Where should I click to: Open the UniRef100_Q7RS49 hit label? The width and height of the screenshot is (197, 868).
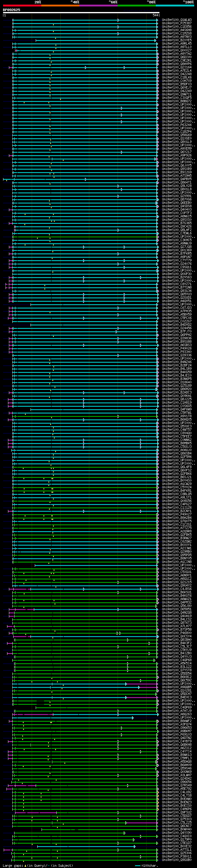click(x=176, y=785)
